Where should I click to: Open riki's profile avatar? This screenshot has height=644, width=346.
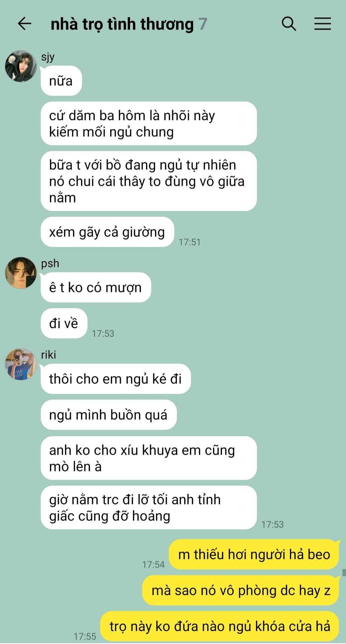21,364
